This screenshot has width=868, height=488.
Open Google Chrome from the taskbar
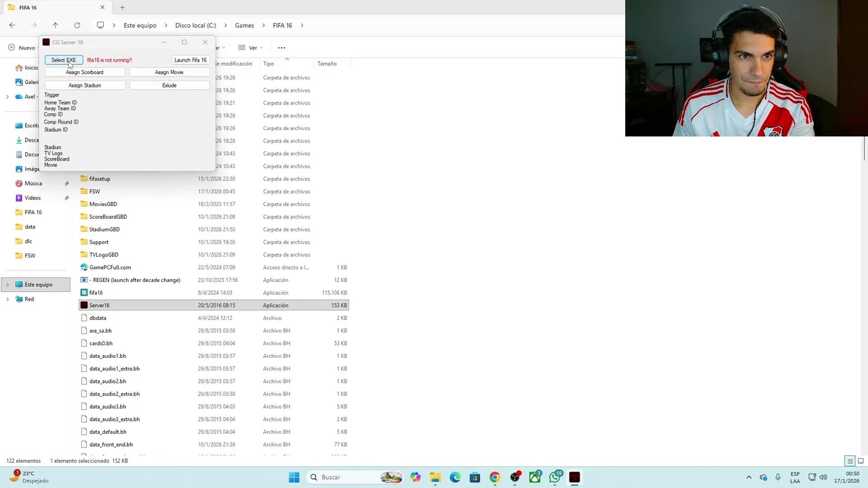tap(494, 477)
